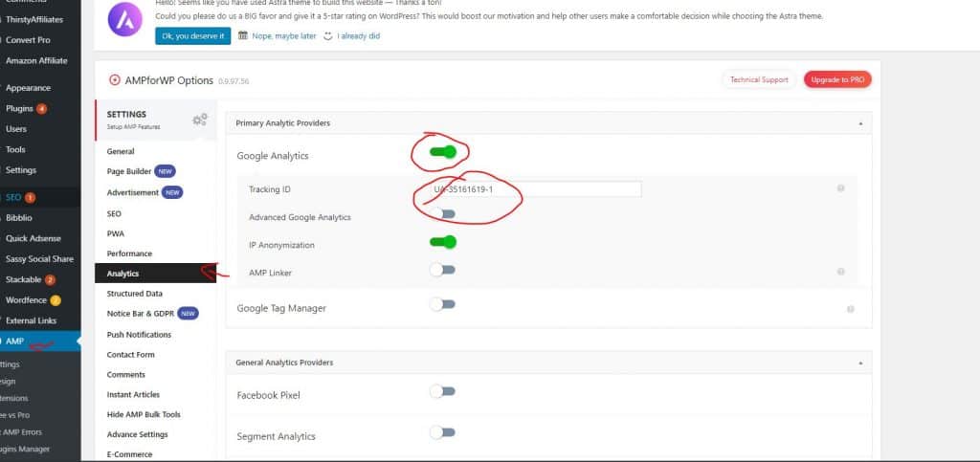Click the AMPforWP Options logo icon
Screen dimensions: 980x462
[x=115, y=80]
